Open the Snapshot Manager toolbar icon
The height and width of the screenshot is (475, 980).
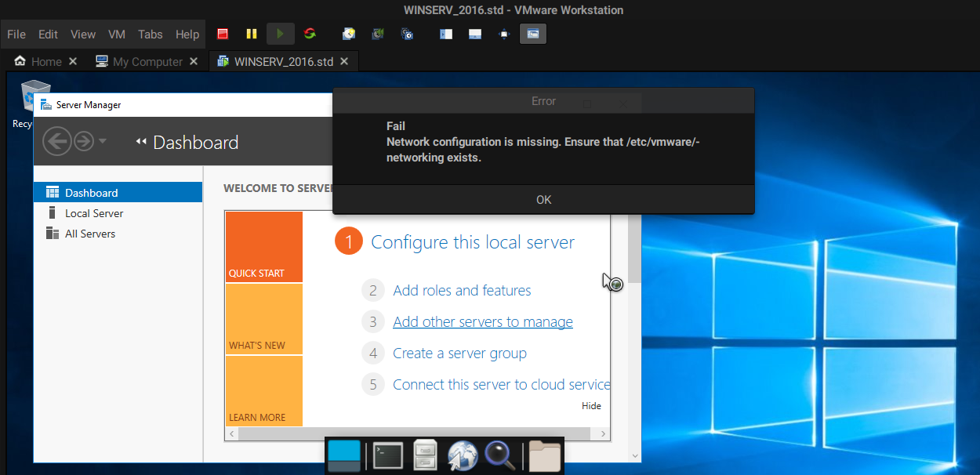[407, 34]
